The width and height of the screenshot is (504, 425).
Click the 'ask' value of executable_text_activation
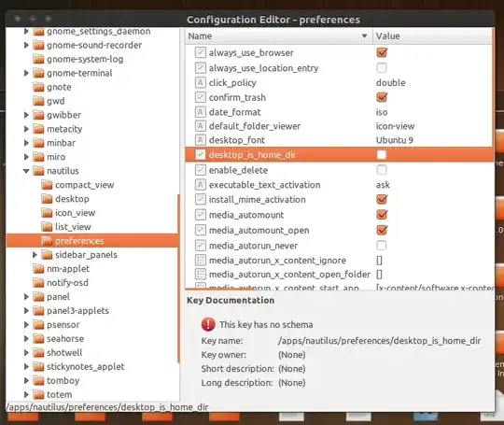point(383,185)
